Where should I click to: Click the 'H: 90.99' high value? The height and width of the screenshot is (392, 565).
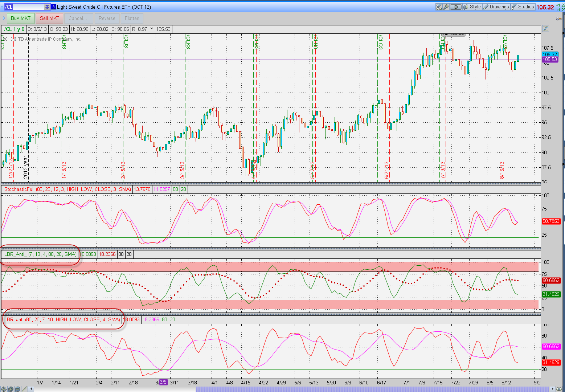click(79, 29)
